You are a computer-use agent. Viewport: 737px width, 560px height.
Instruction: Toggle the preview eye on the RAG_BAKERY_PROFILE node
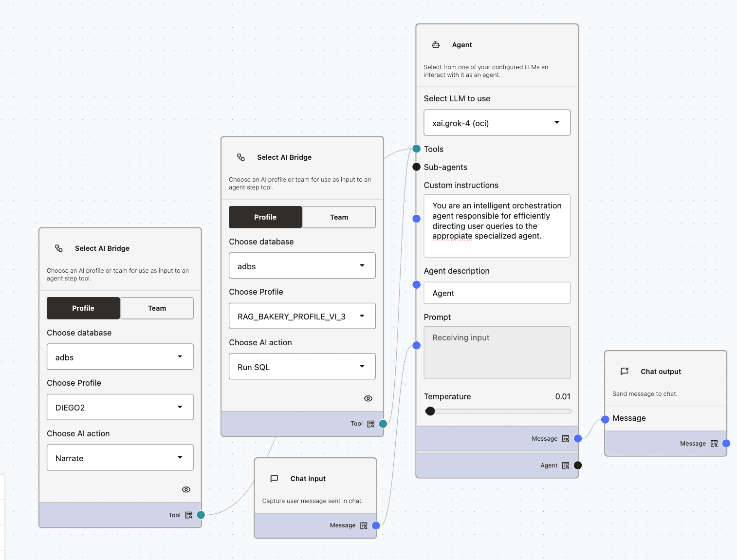[368, 398]
